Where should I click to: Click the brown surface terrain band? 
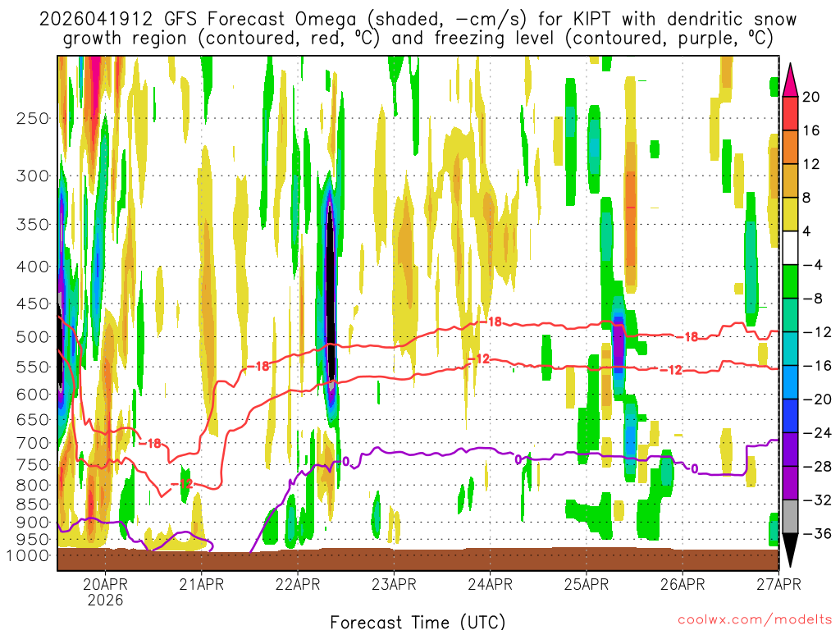(x=418, y=559)
